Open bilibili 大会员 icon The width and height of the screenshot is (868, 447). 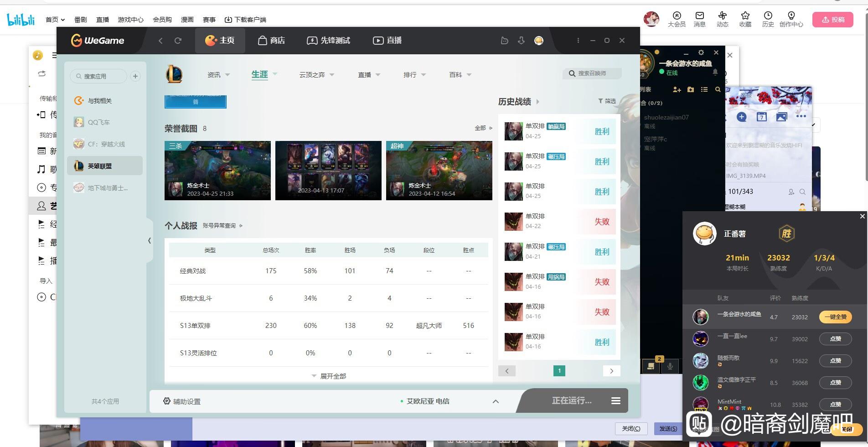tap(677, 20)
